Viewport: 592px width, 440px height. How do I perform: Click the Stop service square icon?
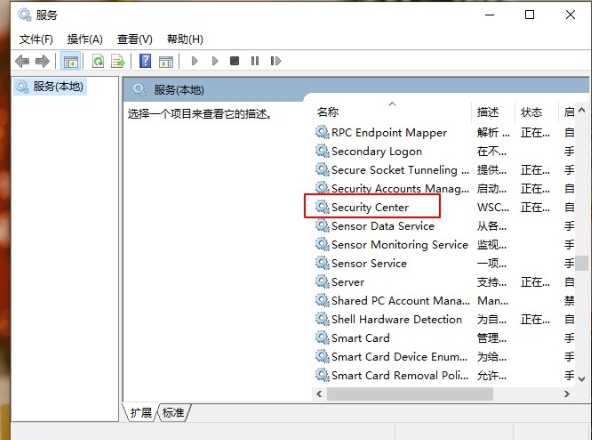tap(234, 61)
